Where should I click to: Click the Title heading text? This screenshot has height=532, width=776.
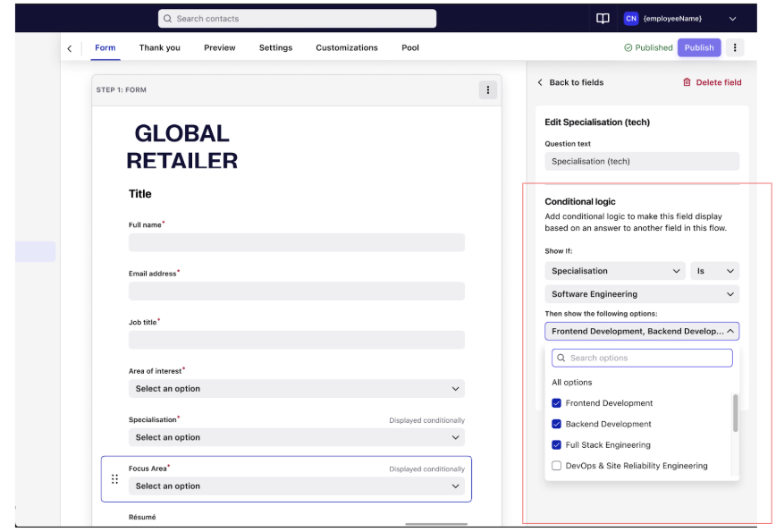140,194
